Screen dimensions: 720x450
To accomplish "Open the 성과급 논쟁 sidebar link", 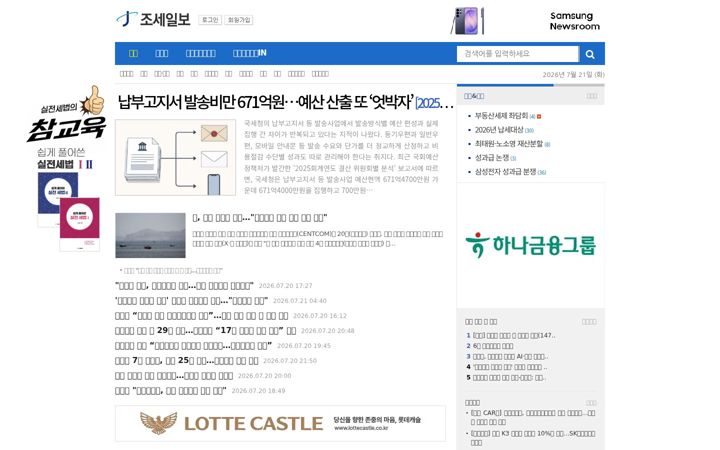I will (x=491, y=158).
